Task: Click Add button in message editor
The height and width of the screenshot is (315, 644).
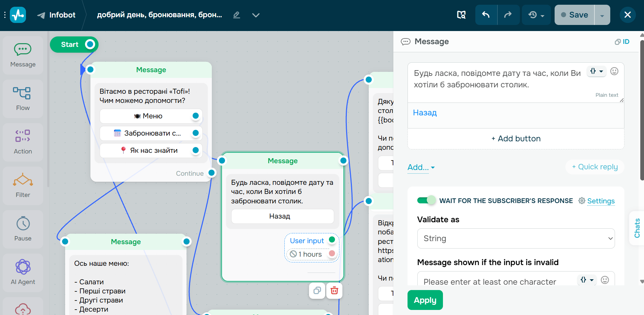Action: pyautogui.click(x=516, y=139)
